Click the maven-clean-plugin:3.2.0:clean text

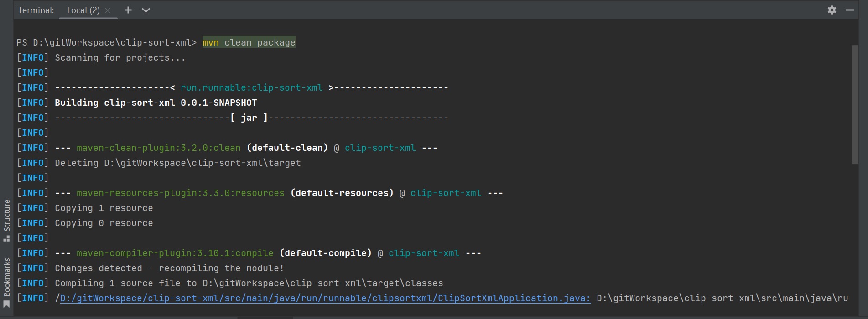[158, 148]
